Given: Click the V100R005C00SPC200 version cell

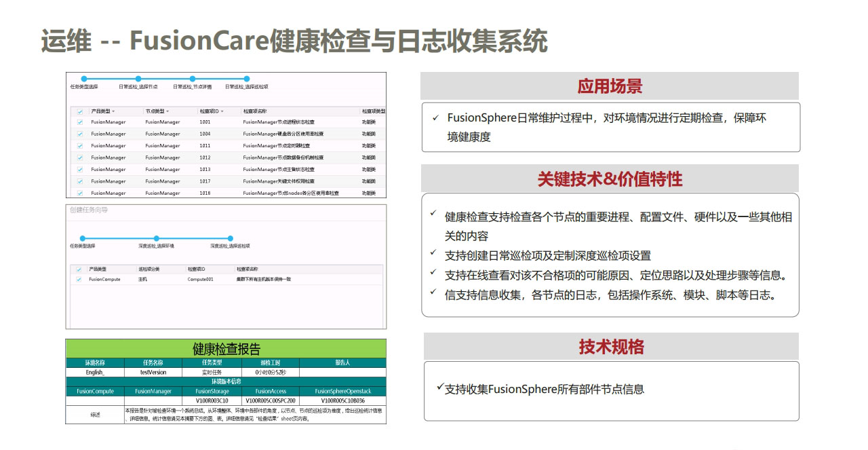Looking at the screenshot, I should [x=270, y=400].
